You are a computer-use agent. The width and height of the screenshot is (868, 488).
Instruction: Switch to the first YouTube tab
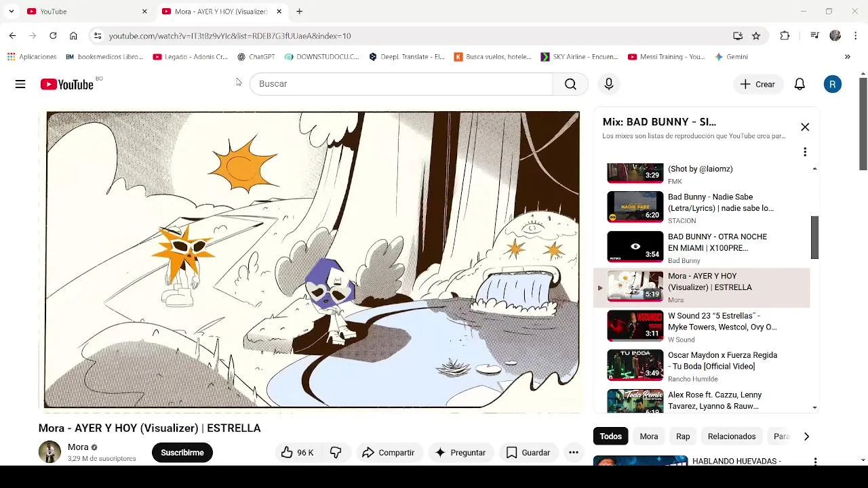point(87,12)
